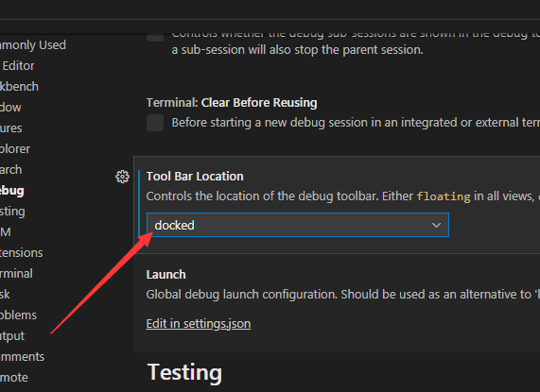Open the Text Editor settings category
Image resolution: width=540 pixels, height=392 pixels.
pyautogui.click(x=17, y=66)
